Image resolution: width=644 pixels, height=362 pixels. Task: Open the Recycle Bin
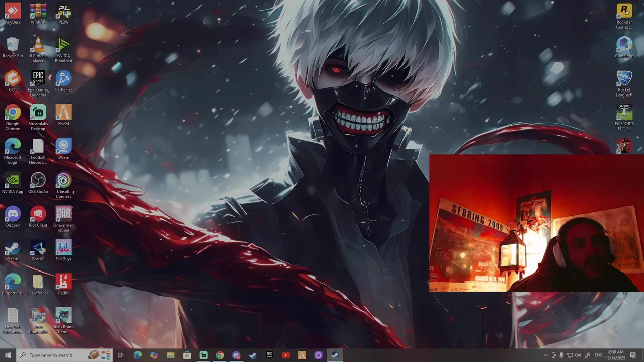[x=13, y=47]
